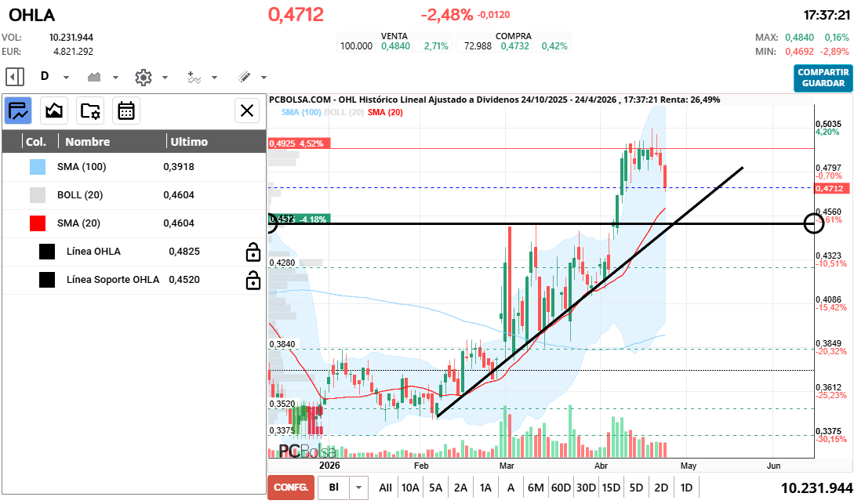
Task: Select the 30D time range
Action: [586, 488]
